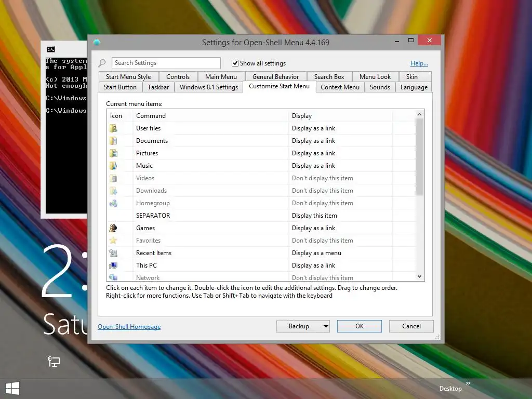
Task: Change display option for This PC
Action: pos(313,265)
